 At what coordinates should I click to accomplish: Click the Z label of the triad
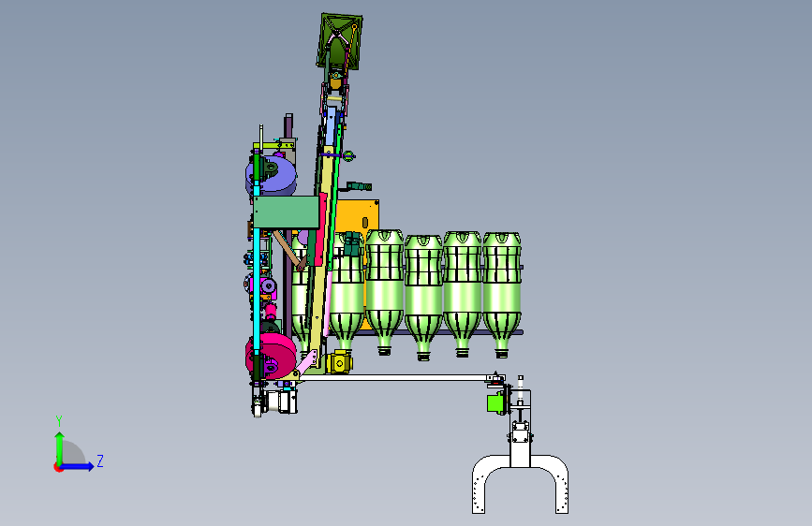[x=100, y=460]
